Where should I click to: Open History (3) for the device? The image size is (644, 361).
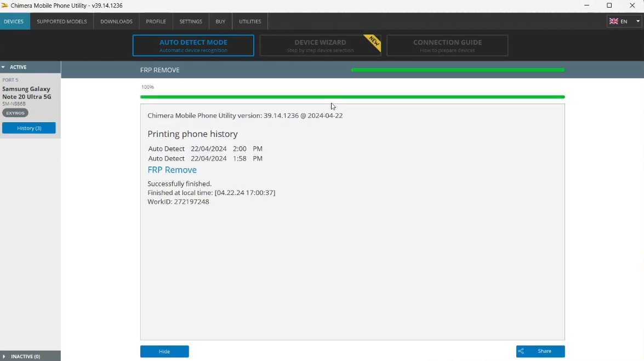29,128
